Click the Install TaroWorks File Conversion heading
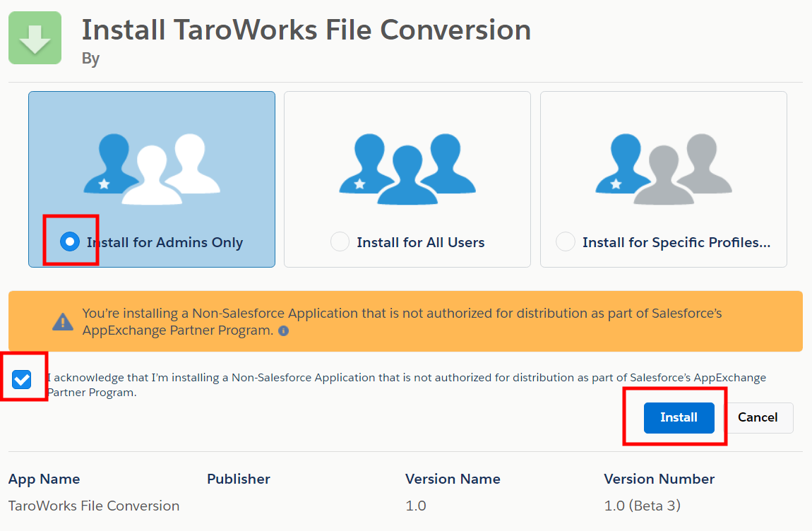 (306, 30)
